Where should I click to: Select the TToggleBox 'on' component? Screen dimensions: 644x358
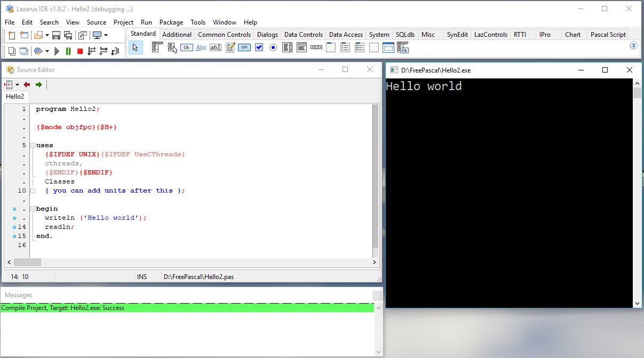(244, 47)
